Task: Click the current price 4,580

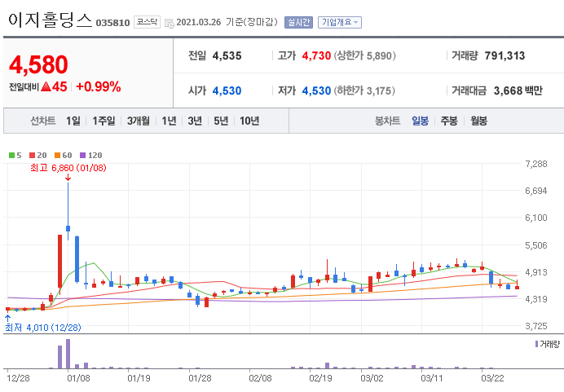Action: coord(38,64)
